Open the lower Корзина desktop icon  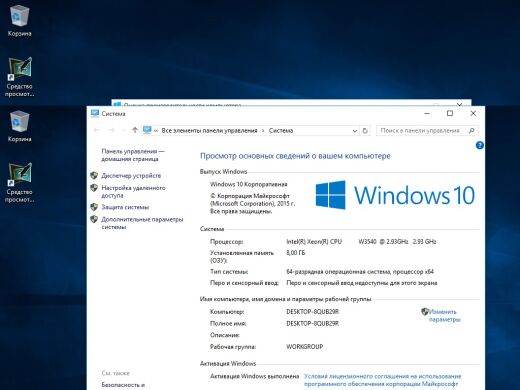click(19, 126)
